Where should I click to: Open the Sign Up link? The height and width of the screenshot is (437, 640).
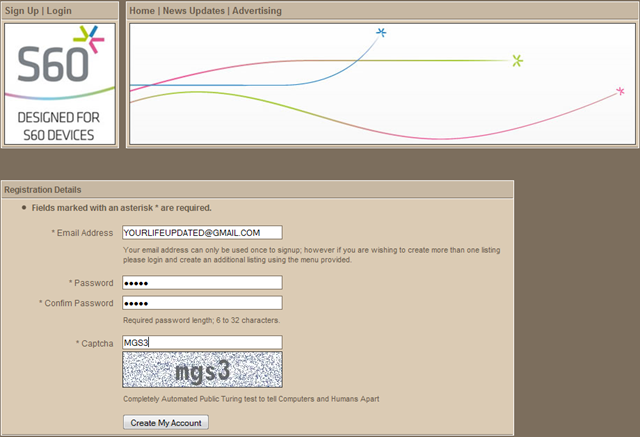point(22,11)
